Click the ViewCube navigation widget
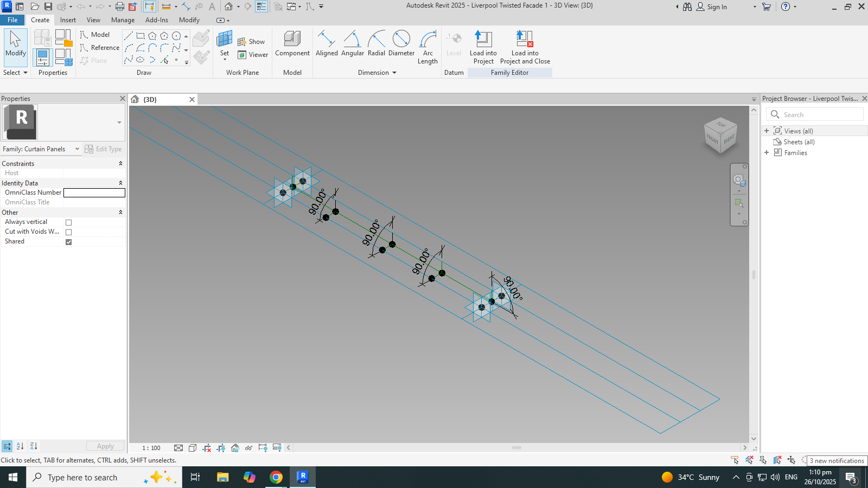 (x=720, y=136)
